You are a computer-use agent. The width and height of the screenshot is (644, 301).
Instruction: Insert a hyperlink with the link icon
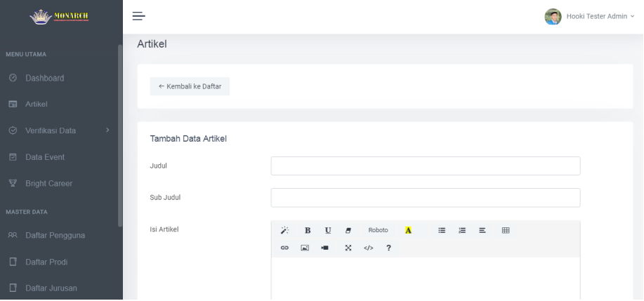pos(284,248)
